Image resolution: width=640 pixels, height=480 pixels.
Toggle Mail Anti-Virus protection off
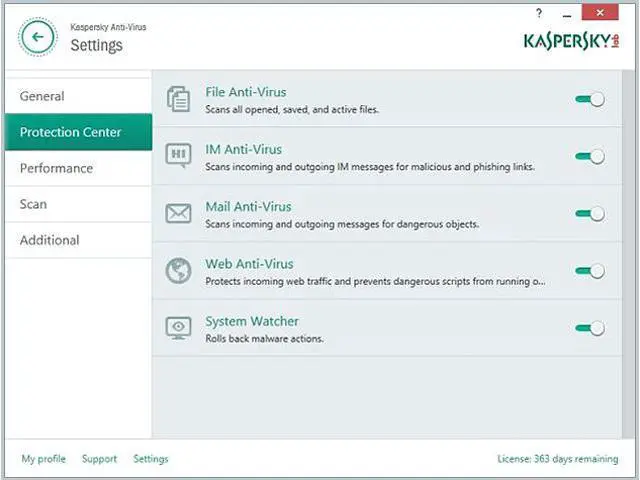[590, 213]
